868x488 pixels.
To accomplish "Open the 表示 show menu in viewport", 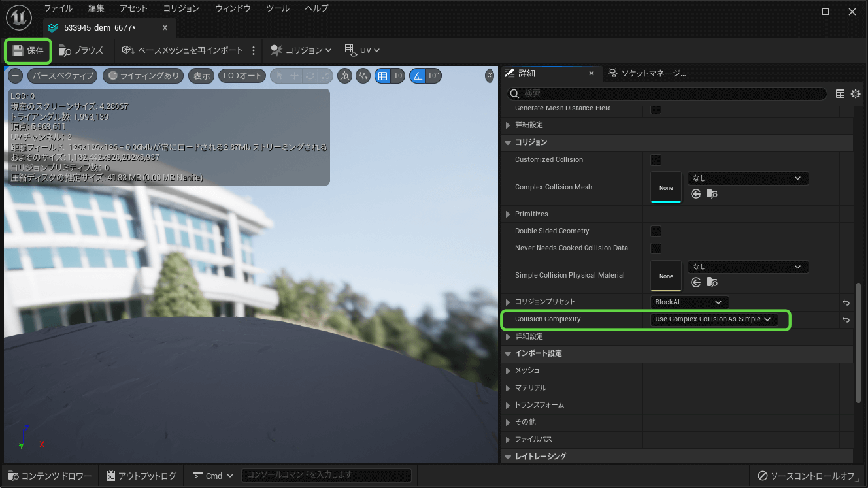I will click(202, 76).
